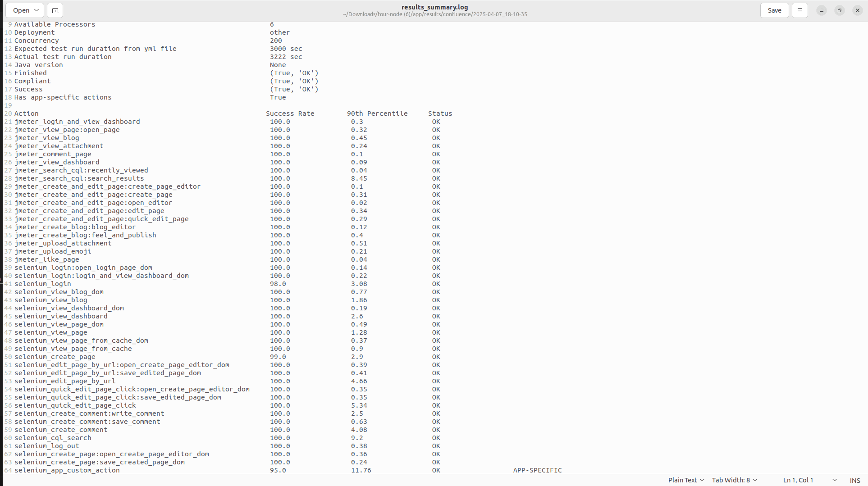Minimize the text editor window
This screenshot has width=868, height=486.
pos(822,10)
